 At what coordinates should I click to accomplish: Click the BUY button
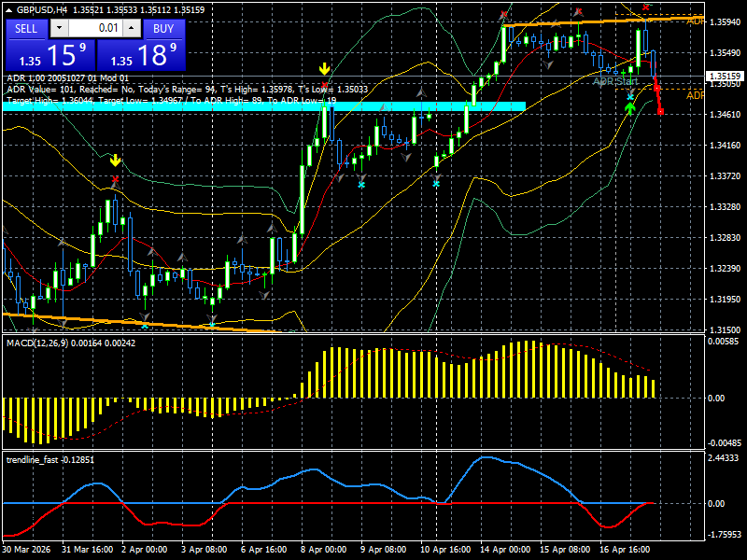point(163,29)
